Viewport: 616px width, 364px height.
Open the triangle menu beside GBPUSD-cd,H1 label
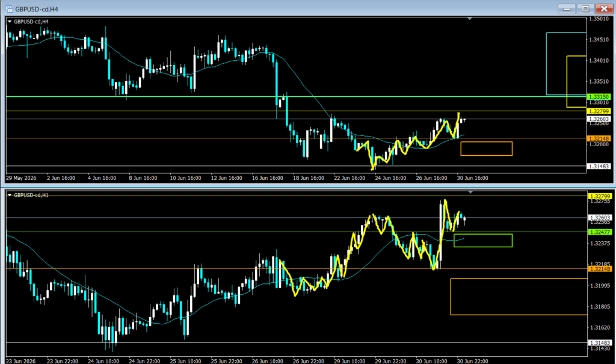point(10,195)
